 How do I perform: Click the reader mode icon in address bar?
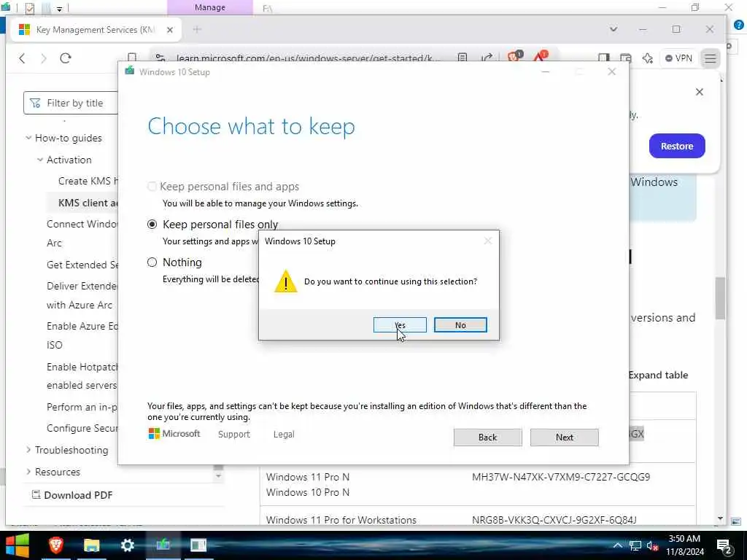coord(462,58)
